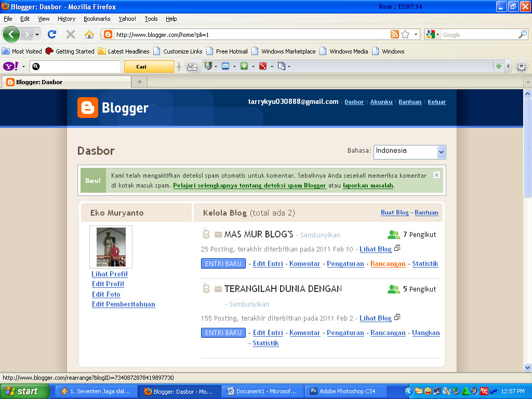532x399 pixels.
Task: Click ENTRI BARU for TERANGILAH DUNIA DENGAN
Action: (x=223, y=333)
